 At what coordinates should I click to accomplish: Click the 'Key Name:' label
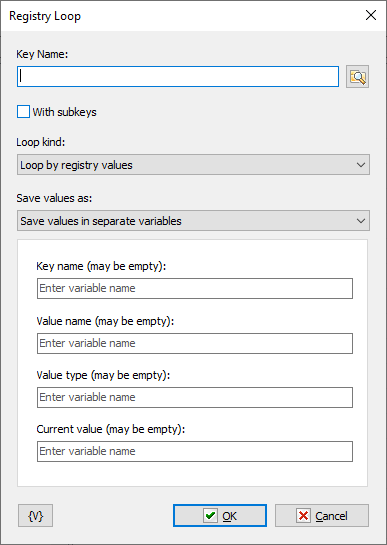pyautogui.click(x=42, y=54)
